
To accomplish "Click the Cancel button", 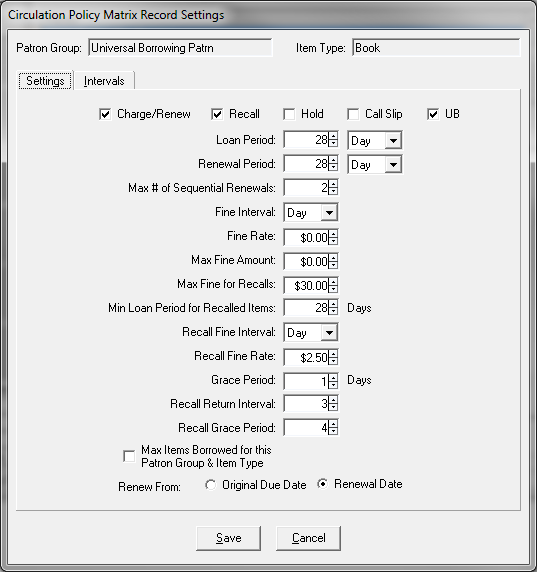I will tap(309, 538).
